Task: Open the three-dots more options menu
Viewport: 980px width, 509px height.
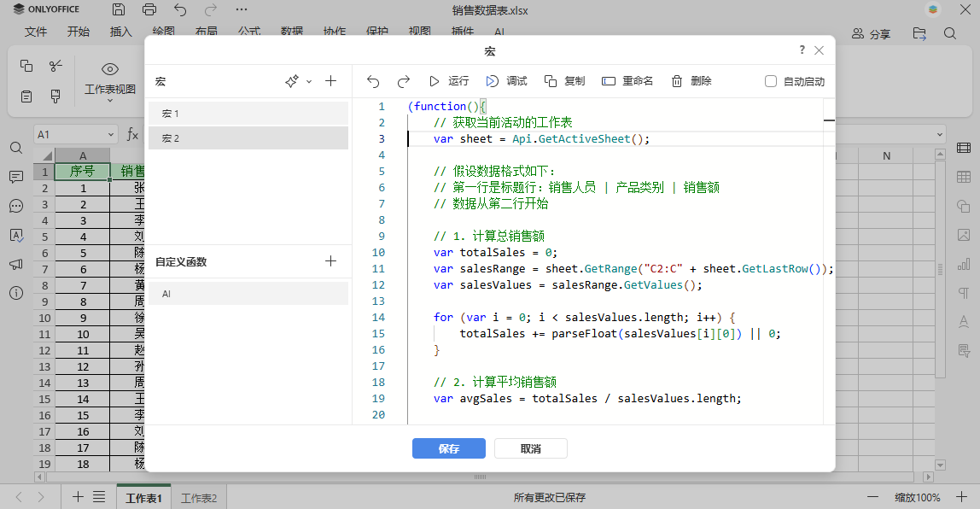Action: coord(242,9)
